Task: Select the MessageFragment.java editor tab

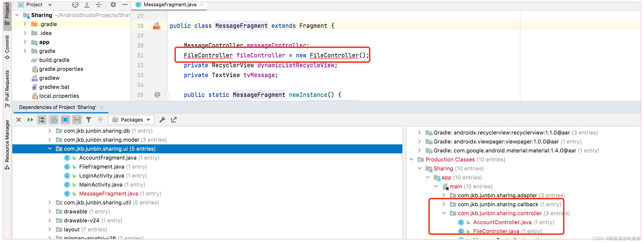Action: coord(170,4)
